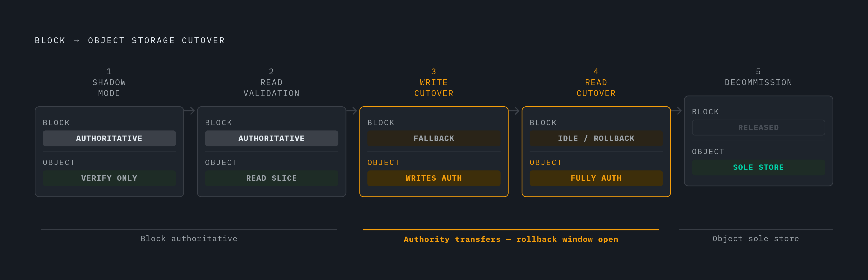This screenshot has height=280, width=868.
Task: Click the 'Block authoritative' phase caption
Action: (x=189, y=239)
